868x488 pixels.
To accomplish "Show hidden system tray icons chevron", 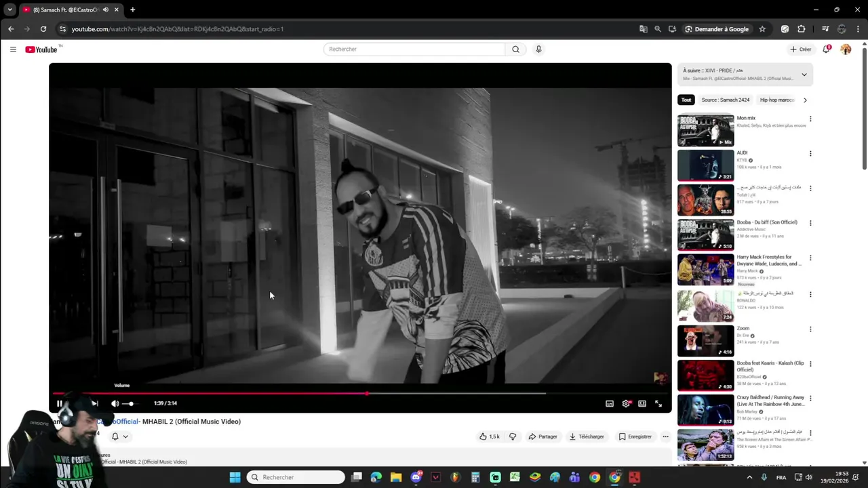I will (749, 477).
